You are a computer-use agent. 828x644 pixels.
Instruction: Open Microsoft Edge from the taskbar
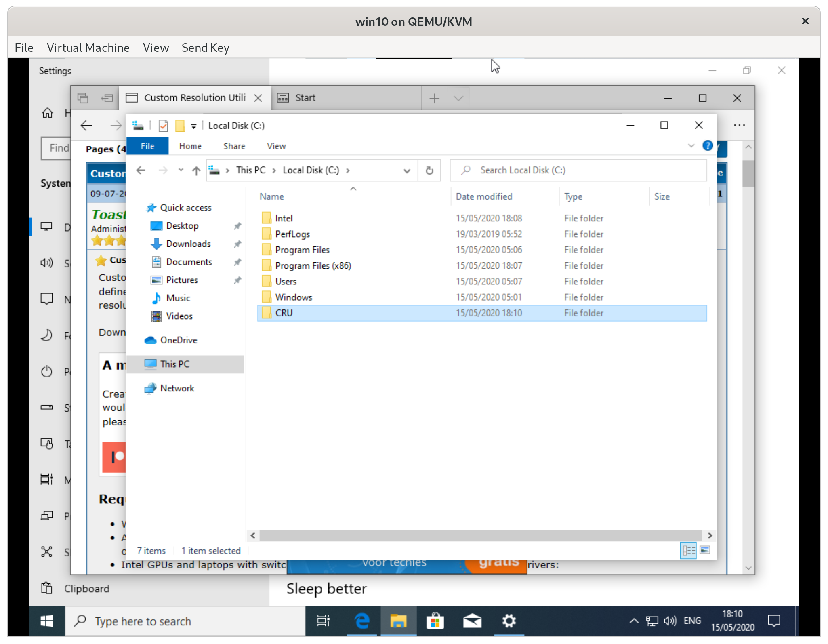pos(361,621)
